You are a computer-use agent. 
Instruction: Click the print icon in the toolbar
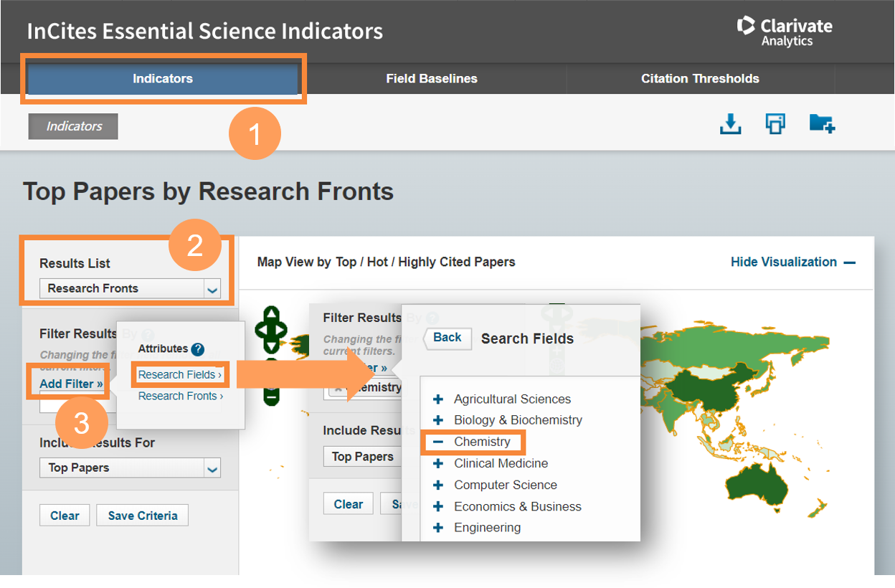[775, 124]
